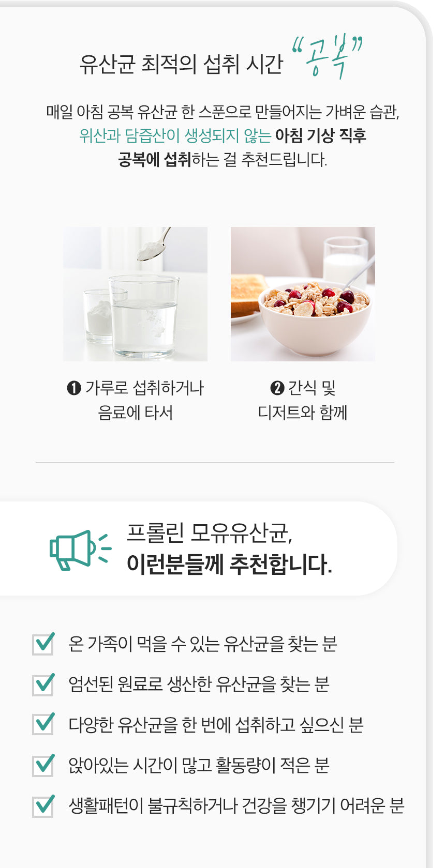Click the cereal bowl with berries photo
The image size is (445, 868).
(x=303, y=294)
